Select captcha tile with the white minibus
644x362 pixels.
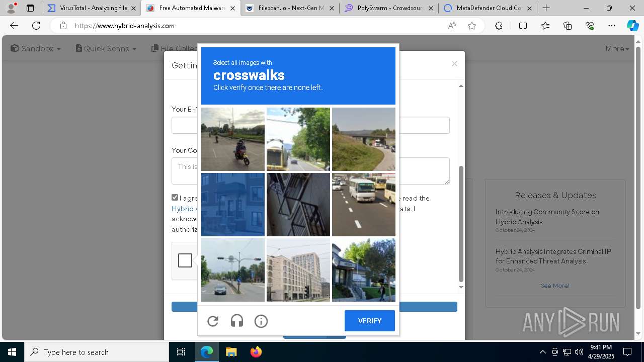coord(364,205)
